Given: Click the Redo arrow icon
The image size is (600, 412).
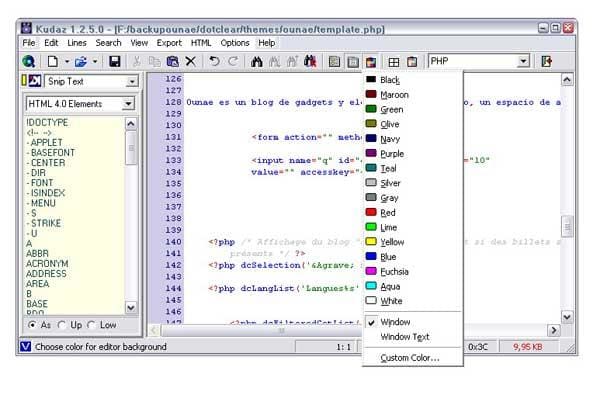Looking at the screenshot, I should tap(233, 61).
